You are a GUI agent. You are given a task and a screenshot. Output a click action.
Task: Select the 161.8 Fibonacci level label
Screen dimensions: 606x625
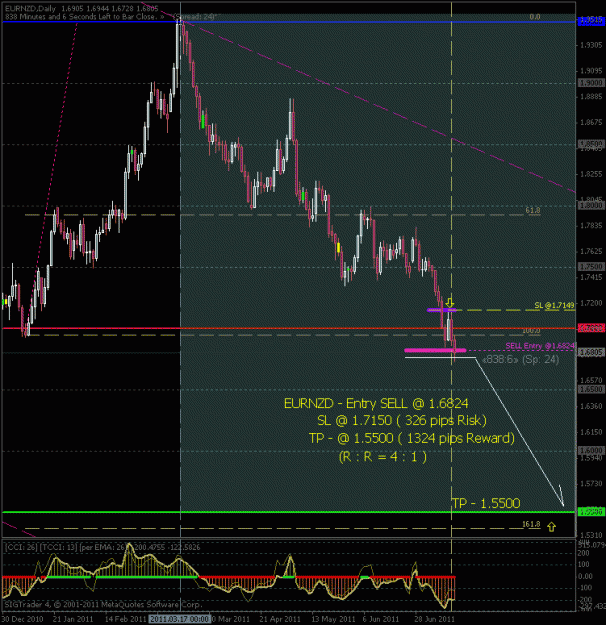(531, 524)
